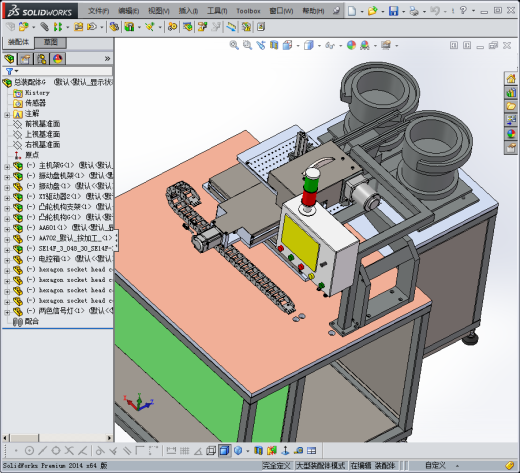This screenshot has width=520, height=473.
Task: Expand the 注解 annotations folder
Action: tap(7, 115)
